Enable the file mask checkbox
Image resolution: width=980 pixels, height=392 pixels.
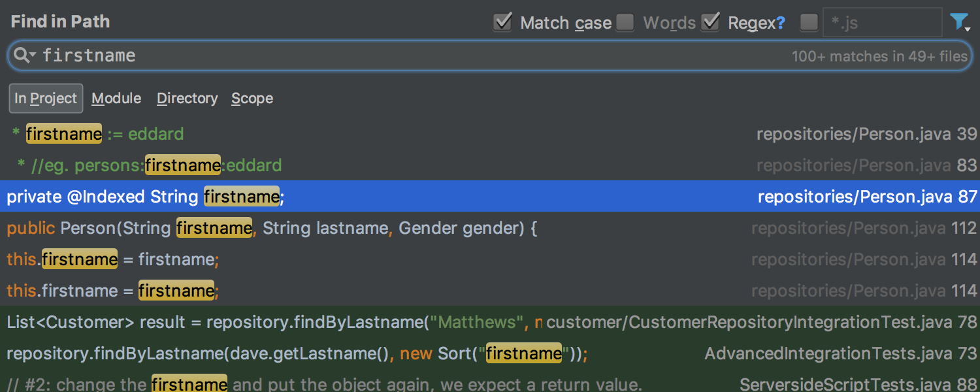coord(809,22)
